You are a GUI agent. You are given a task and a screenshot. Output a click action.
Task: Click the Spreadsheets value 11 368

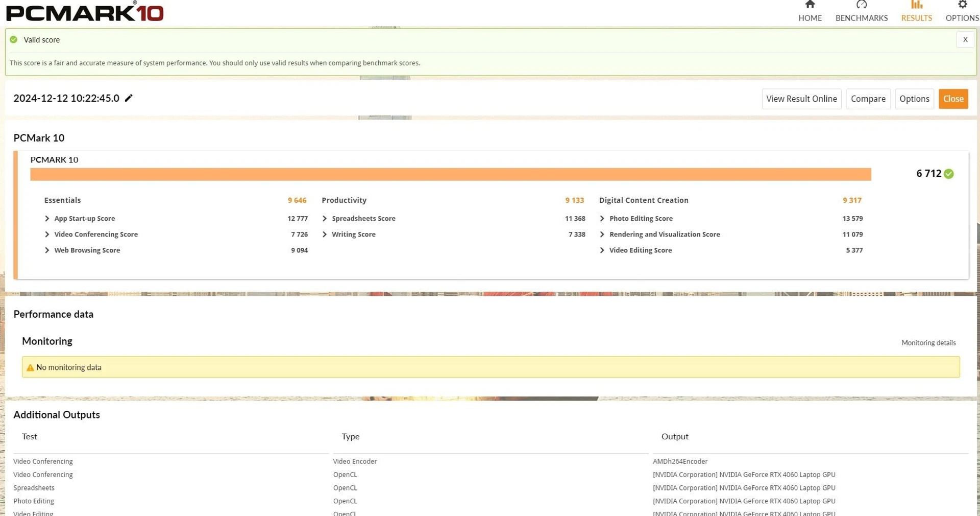(575, 219)
